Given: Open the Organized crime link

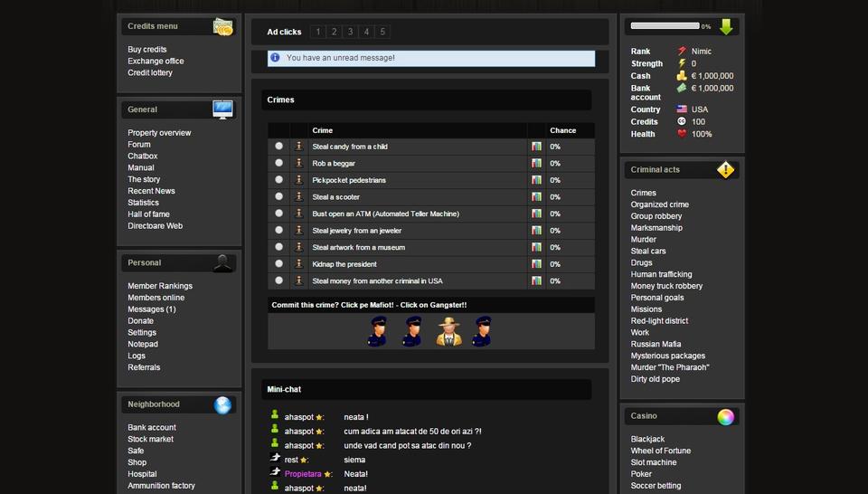Looking at the screenshot, I should point(659,204).
